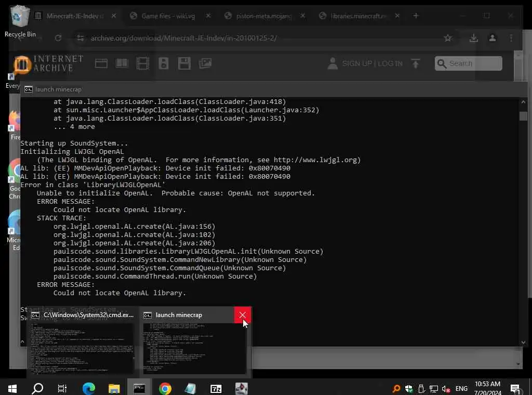Open the browser downloads icon
The image size is (532, 395).
(x=474, y=38)
